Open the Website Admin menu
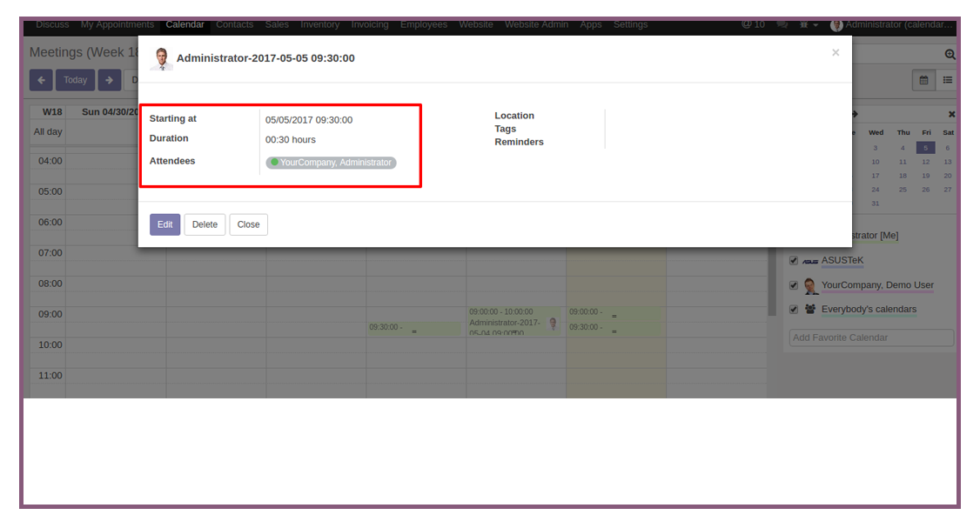 tap(536, 24)
